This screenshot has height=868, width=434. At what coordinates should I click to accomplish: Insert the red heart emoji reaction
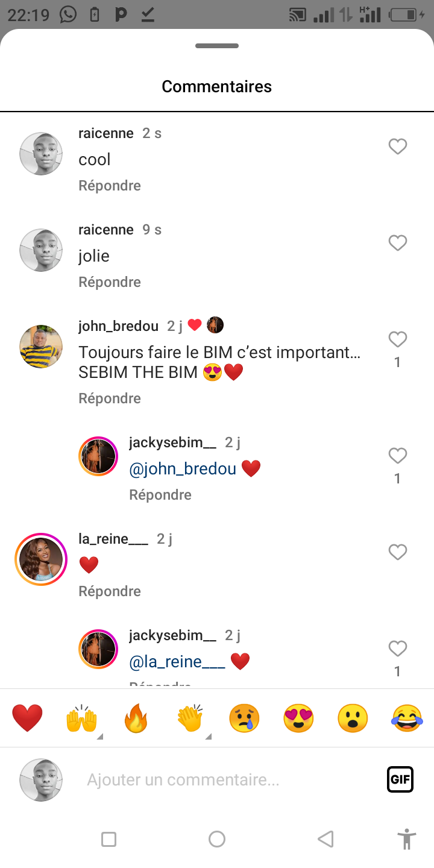(x=28, y=719)
